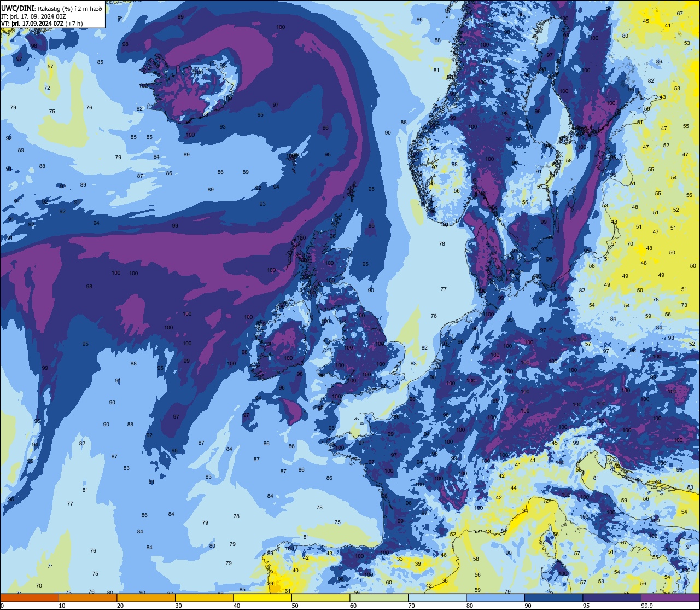Click the 95–99.9% dark indigo legend swatch
This screenshot has height=610, width=700.
(x=612, y=598)
